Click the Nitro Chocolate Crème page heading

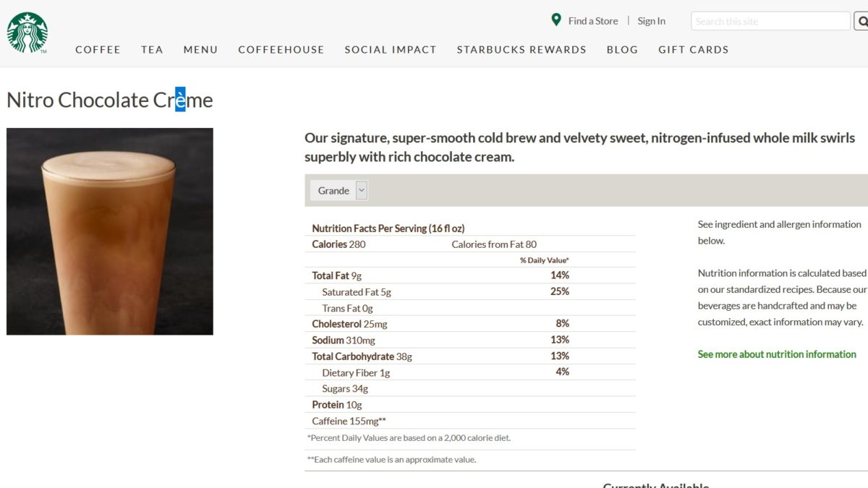tap(110, 100)
